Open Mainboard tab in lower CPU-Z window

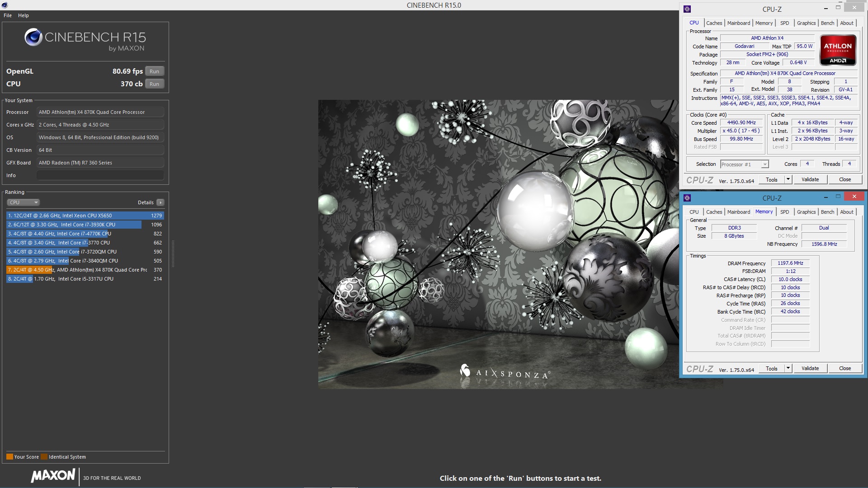click(738, 212)
